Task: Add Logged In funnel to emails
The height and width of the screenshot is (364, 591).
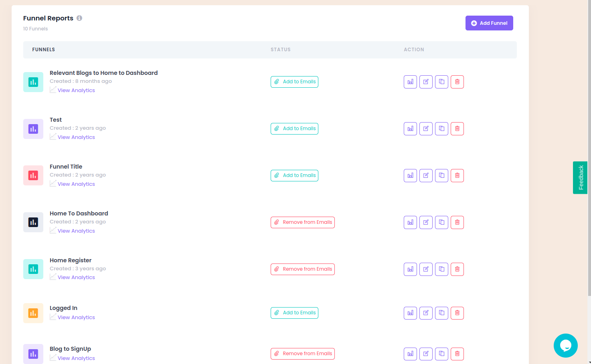Action: pos(294,313)
